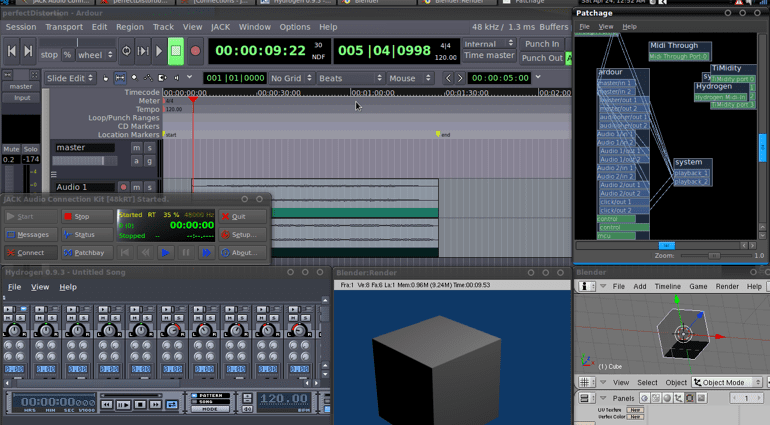Open Ardour JACK menu
Screen dimensions: 770x425
(220, 27)
